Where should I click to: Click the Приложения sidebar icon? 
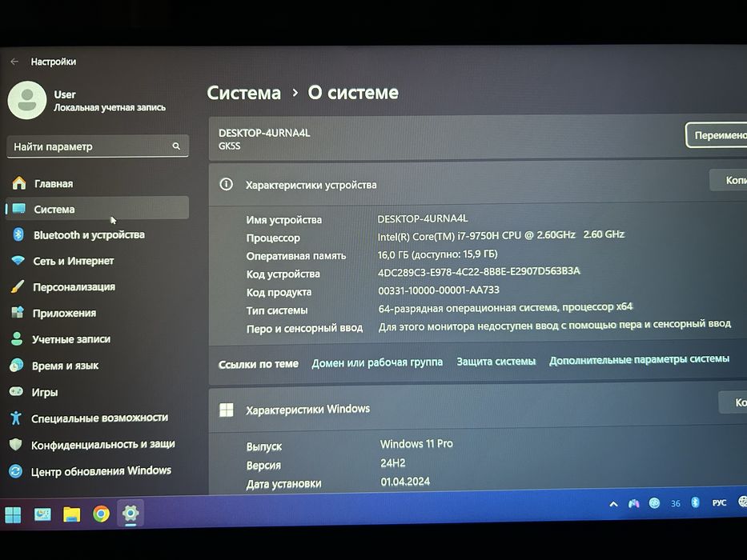point(18,312)
